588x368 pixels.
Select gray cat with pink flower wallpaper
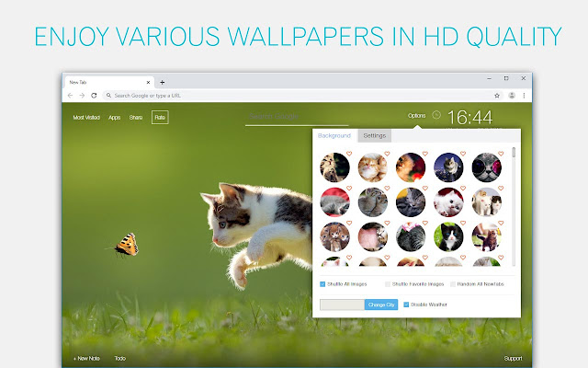(411, 236)
